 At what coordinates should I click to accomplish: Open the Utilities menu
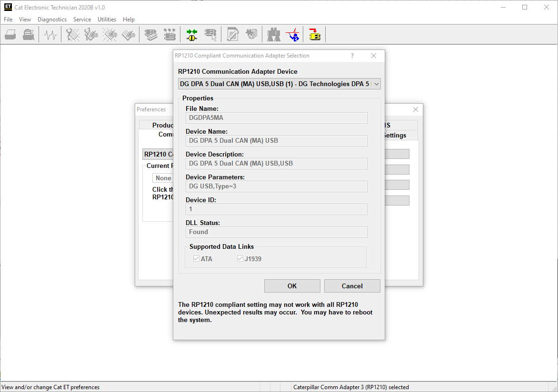click(107, 20)
